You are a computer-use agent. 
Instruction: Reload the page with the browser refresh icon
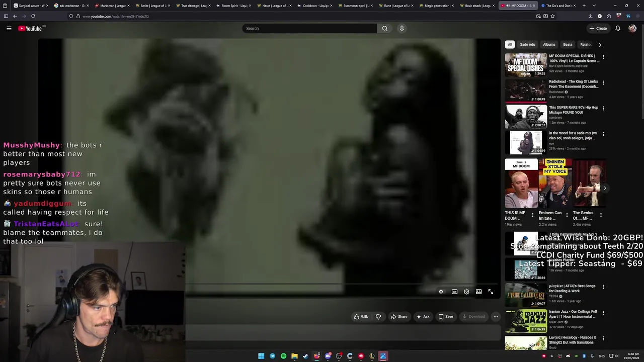(33, 16)
